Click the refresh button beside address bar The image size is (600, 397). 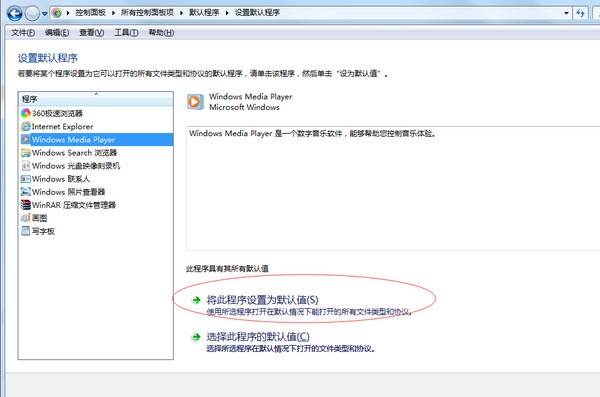[580, 13]
